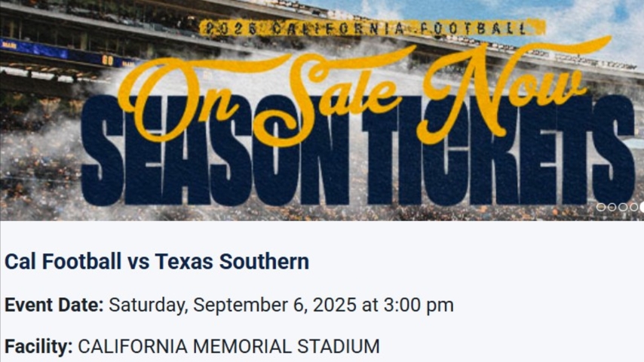
Task: Select the first carousel dot indicator
Action: pyautogui.click(x=601, y=207)
